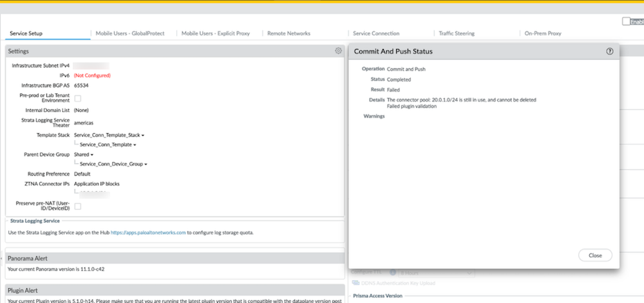Open the Service Connection tab
Screen dimensions: 644x303
click(x=376, y=33)
